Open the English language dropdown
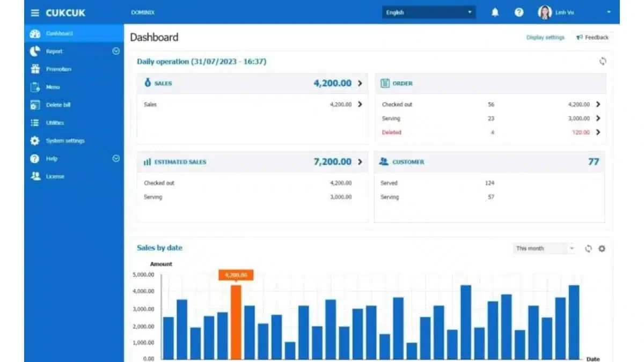Viewport: 644px width, 362px height. pyautogui.click(x=428, y=12)
